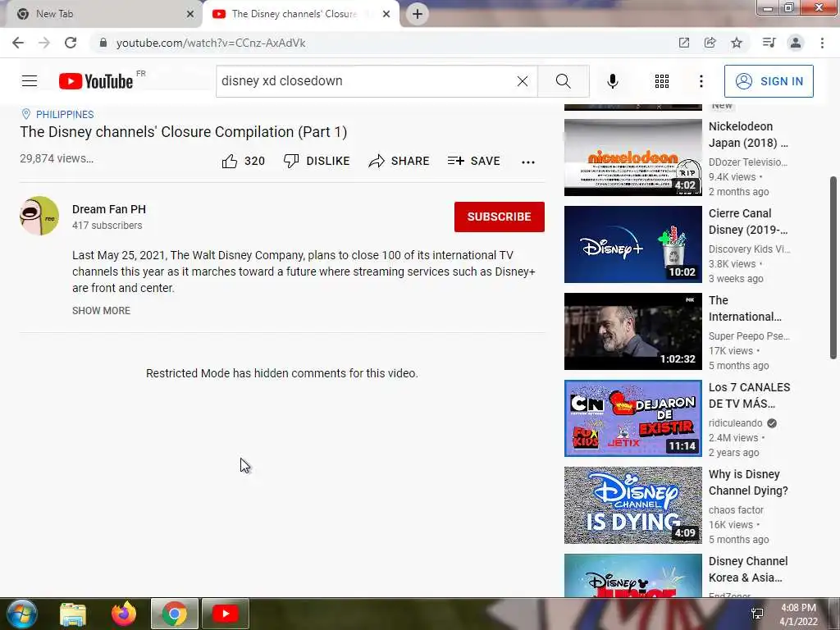
Task: Open Disney Channel Is Dying thumbnail
Action: (632, 505)
